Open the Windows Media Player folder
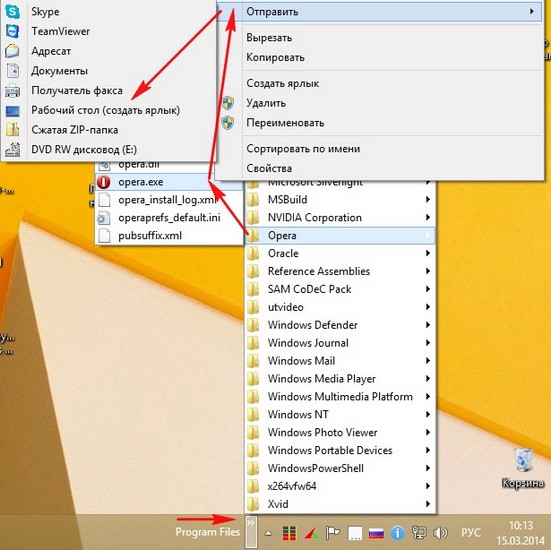Screen dimensions: 551x550 click(340, 379)
